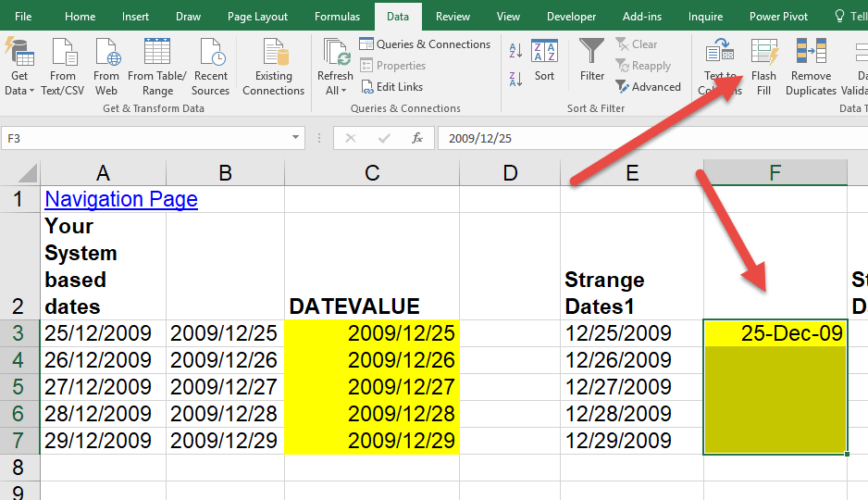
Task: Click cell F3 showing 25-Dec-09
Action: 775,333
